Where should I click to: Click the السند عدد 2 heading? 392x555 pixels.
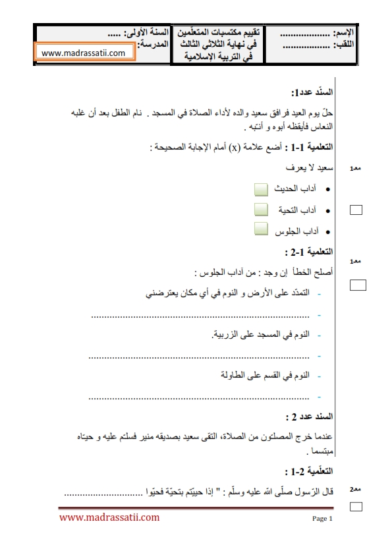[x=310, y=417]
